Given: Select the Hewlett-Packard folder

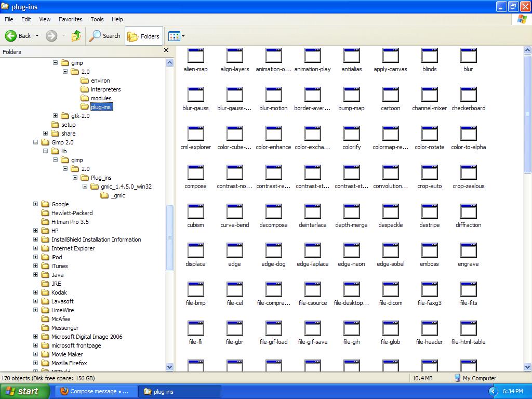Looking at the screenshot, I should tap(67, 212).
